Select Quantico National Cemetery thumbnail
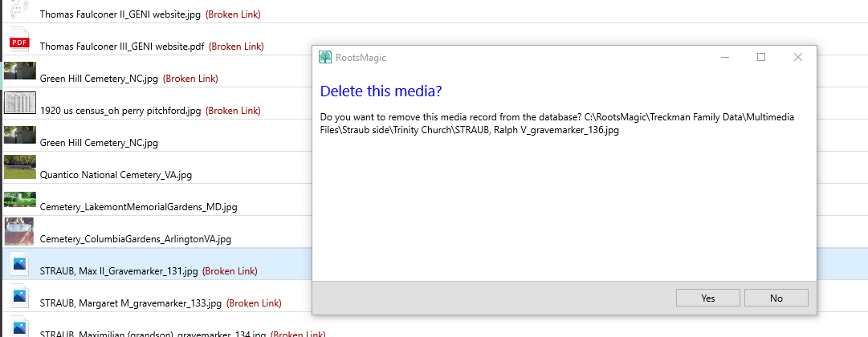868x337 pixels. (x=19, y=167)
